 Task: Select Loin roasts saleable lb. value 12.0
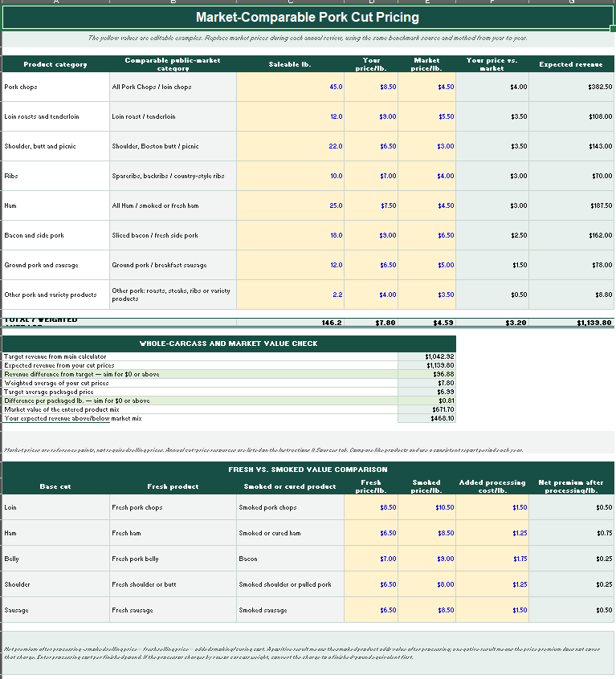[x=290, y=116]
